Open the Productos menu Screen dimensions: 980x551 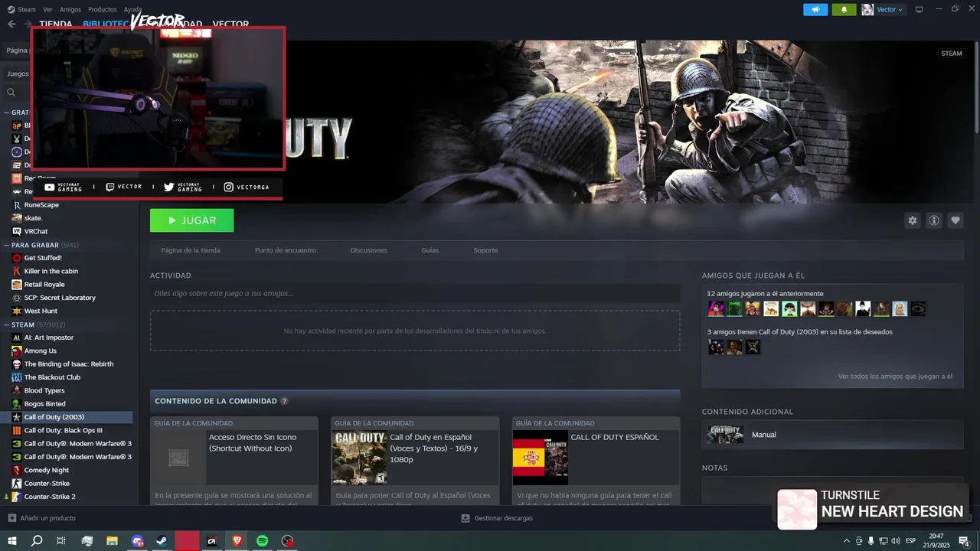[x=102, y=9]
